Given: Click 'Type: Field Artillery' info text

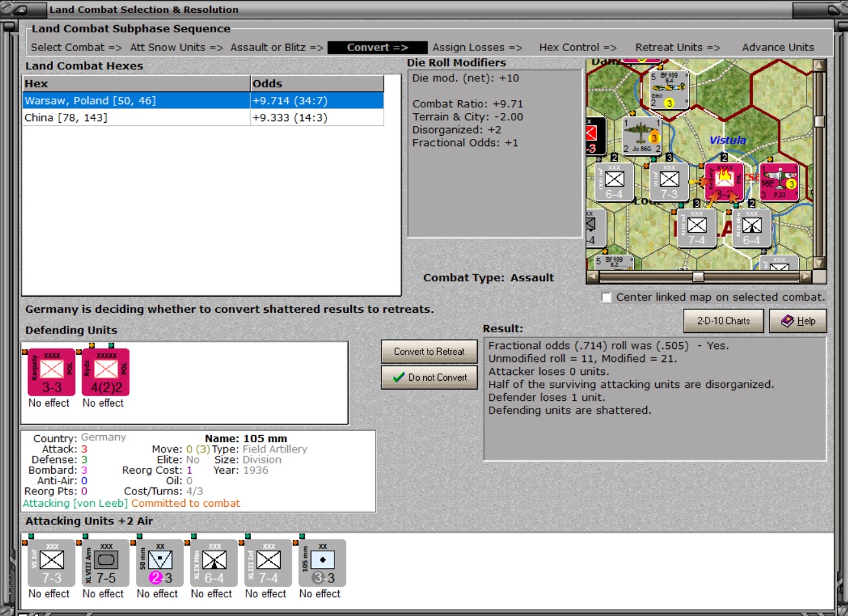Looking at the screenshot, I should (259, 449).
